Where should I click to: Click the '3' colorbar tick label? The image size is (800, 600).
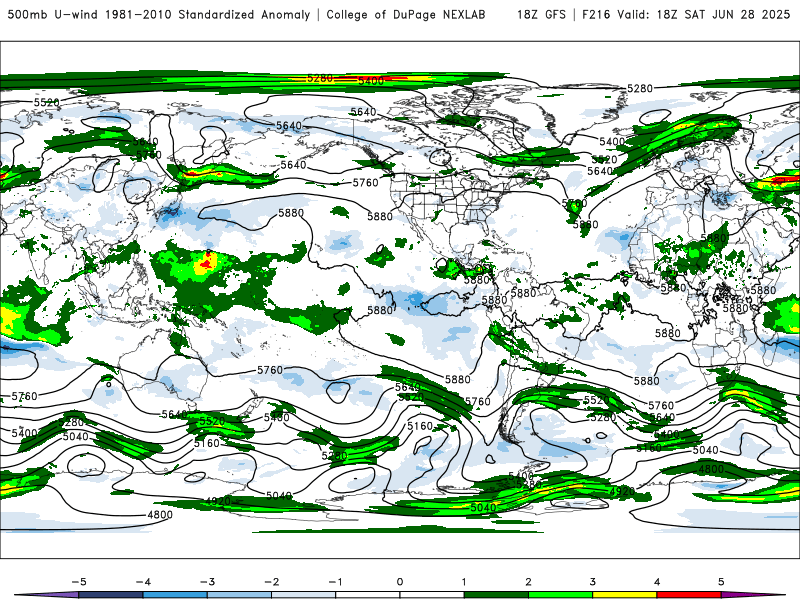coord(593,582)
